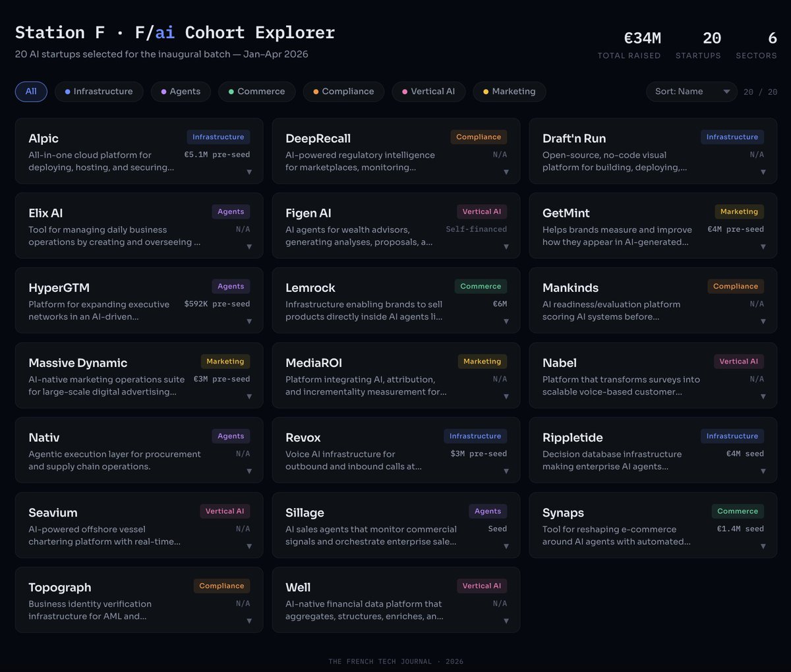This screenshot has height=672, width=791.
Task: Click DeepRecall's Compliance sector badge
Action: [x=479, y=137]
